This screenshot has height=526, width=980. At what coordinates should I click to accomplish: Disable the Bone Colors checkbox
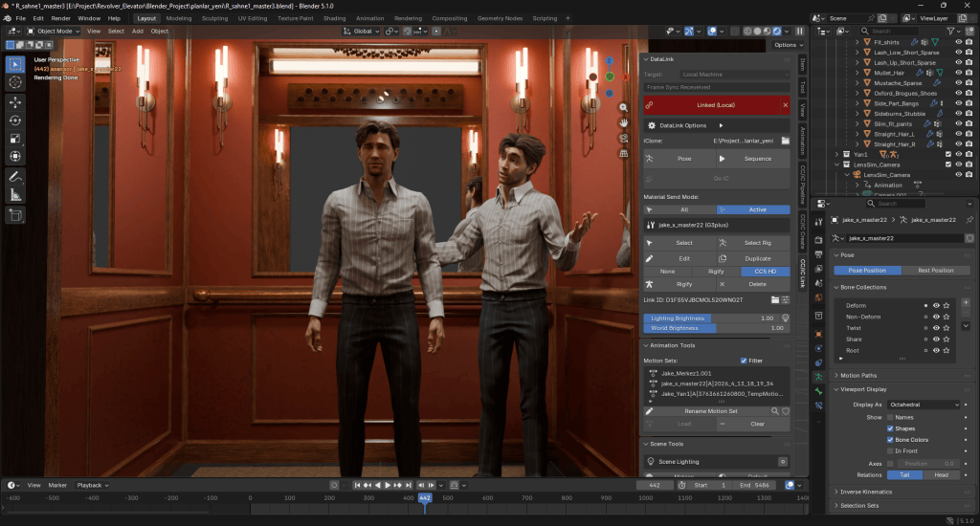coord(890,440)
